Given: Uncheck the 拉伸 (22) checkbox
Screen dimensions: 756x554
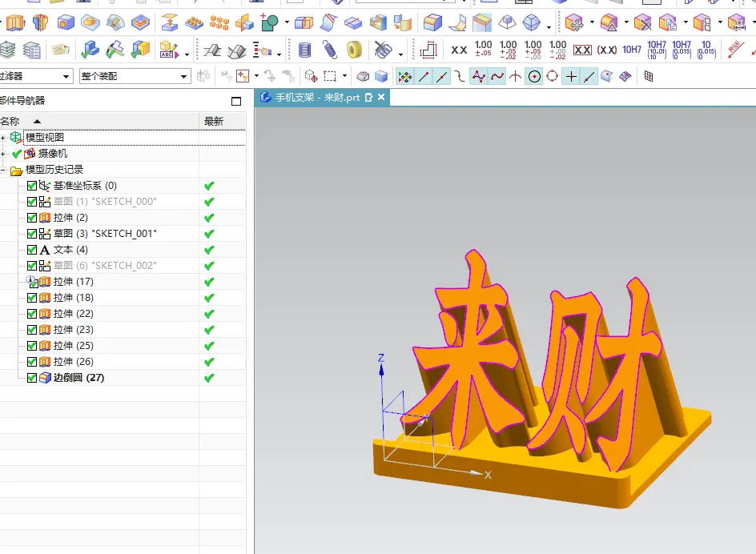Looking at the screenshot, I should [x=32, y=314].
